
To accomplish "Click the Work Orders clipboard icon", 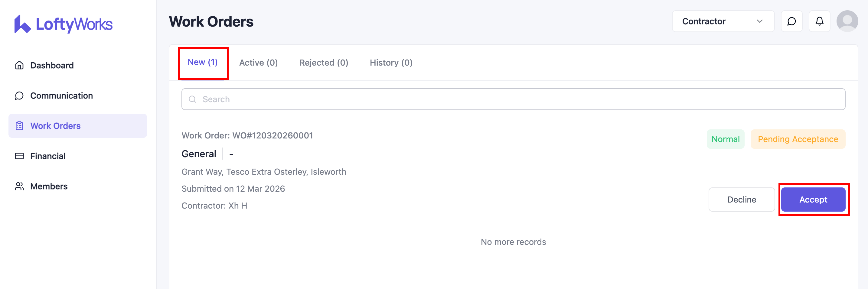I will 20,126.
